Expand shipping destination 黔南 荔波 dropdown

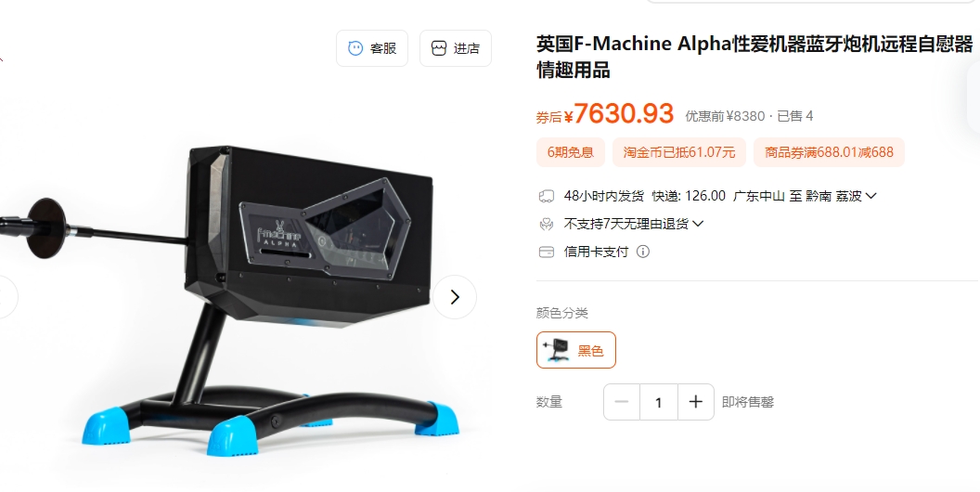coord(841,196)
